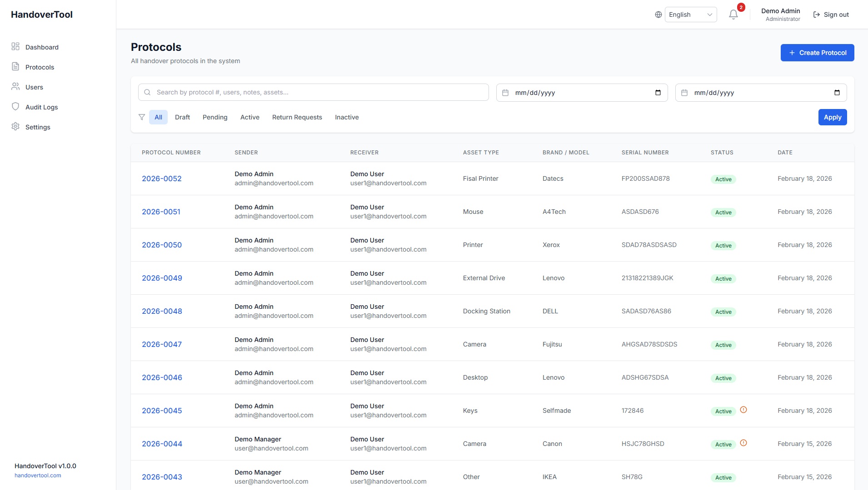868x490 pixels.
Task: Click the Audit Logs shield icon
Action: point(15,106)
